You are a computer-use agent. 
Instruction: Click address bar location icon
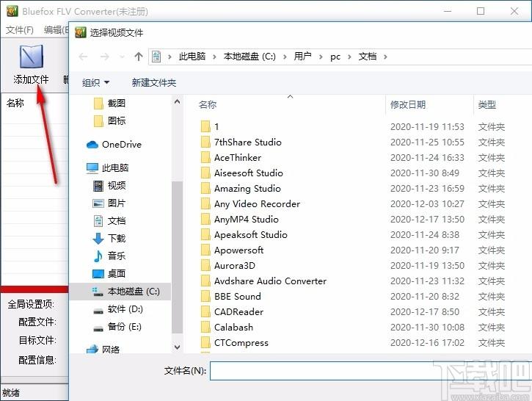coord(156,57)
